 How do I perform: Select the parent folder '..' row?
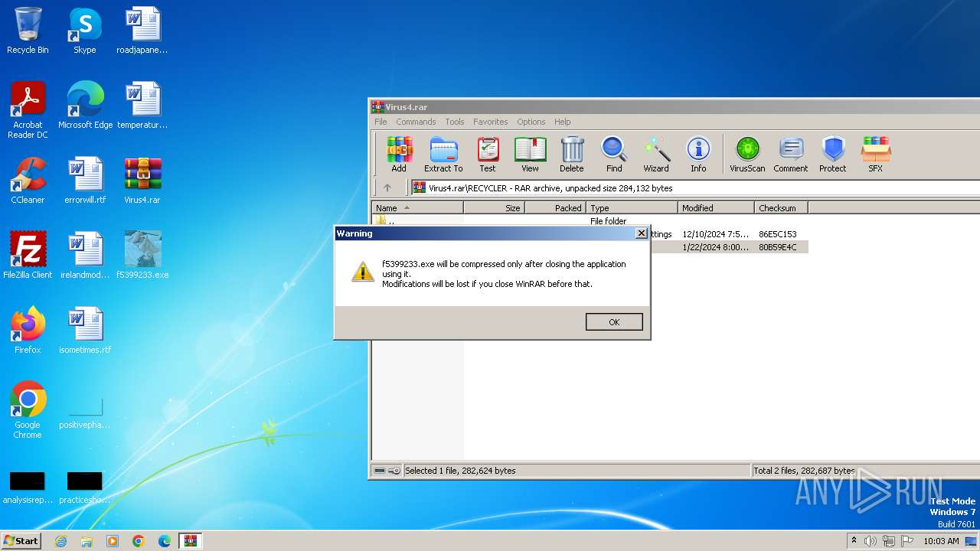590,221
